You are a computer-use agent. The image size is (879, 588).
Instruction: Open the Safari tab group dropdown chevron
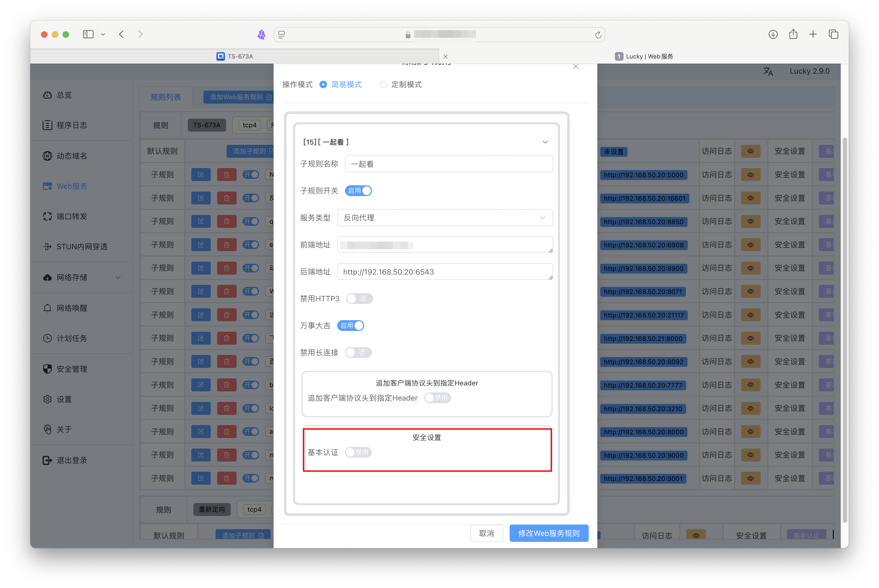tap(103, 35)
